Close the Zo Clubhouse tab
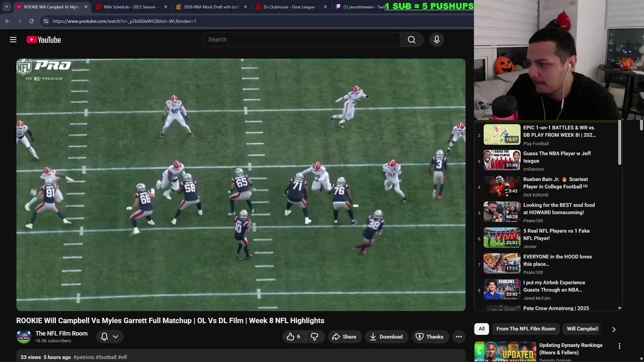This screenshot has height=362, width=644. [326, 7]
